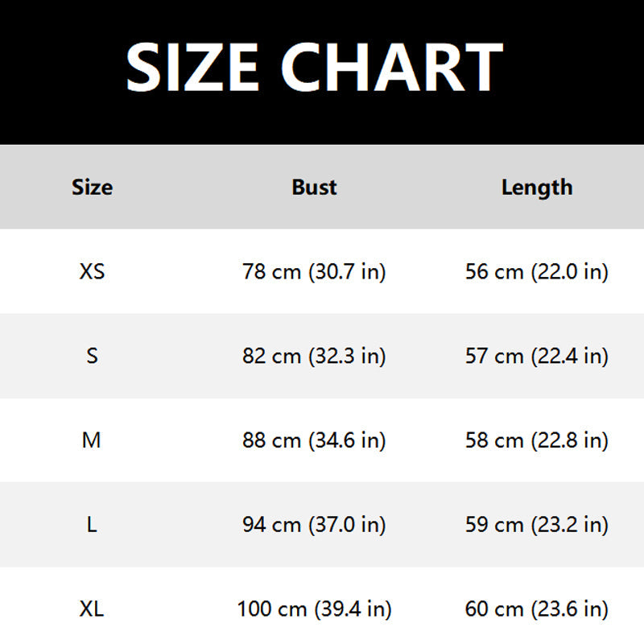The image size is (644, 644).
Task: Click the SIZE CHART title text
Action: pos(314,67)
